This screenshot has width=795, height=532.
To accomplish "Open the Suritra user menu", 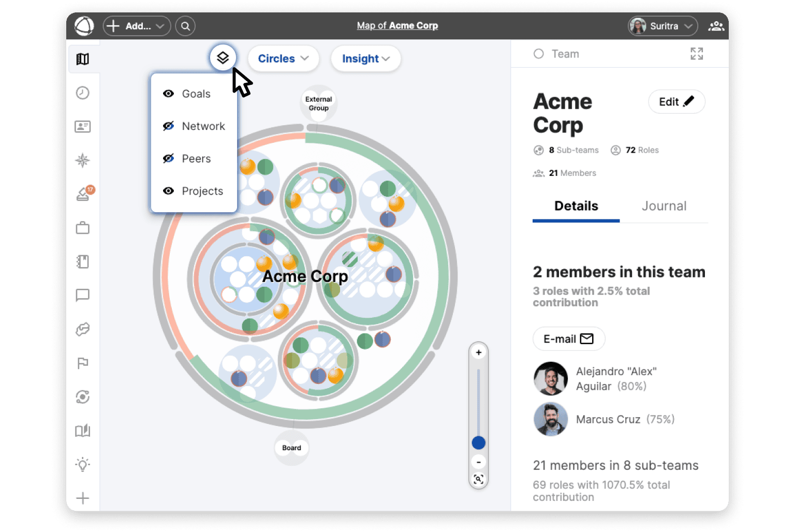I will tap(662, 26).
